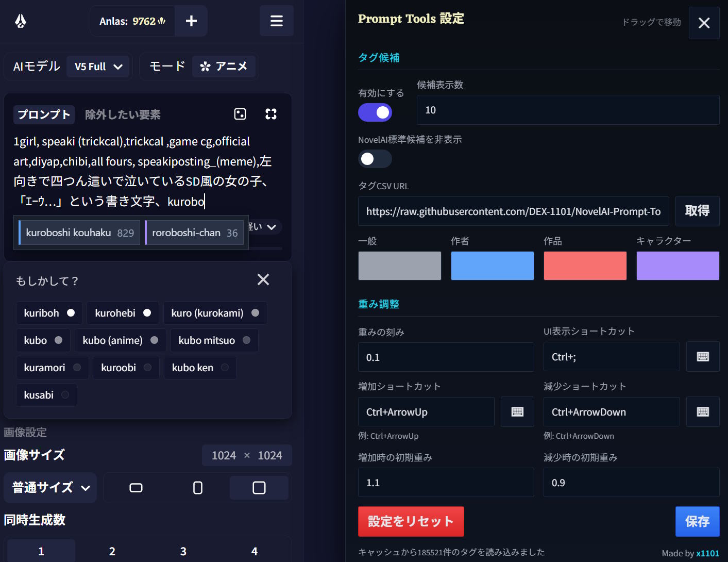
Task: Open the V5 Full model dropdown
Action: [98, 67]
